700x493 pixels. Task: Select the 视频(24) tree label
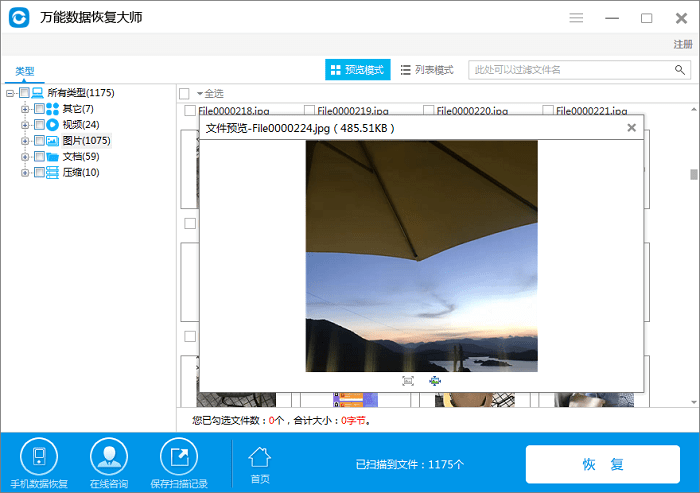(x=81, y=125)
